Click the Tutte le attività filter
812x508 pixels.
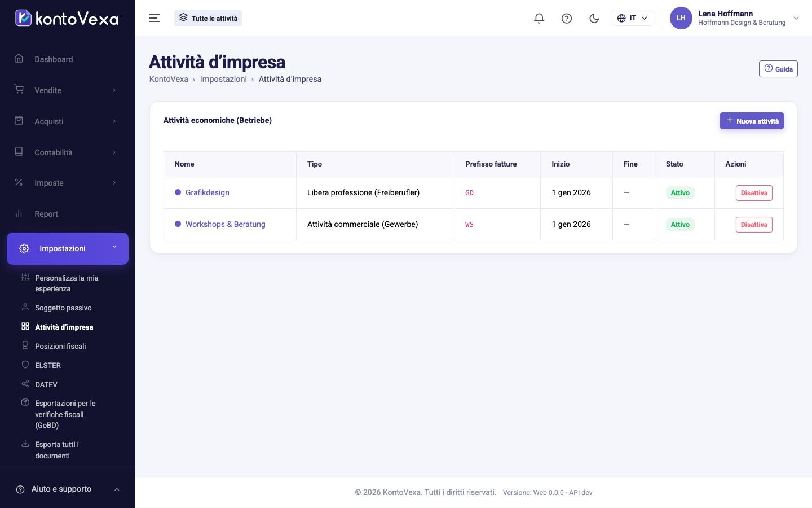(208, 18)
